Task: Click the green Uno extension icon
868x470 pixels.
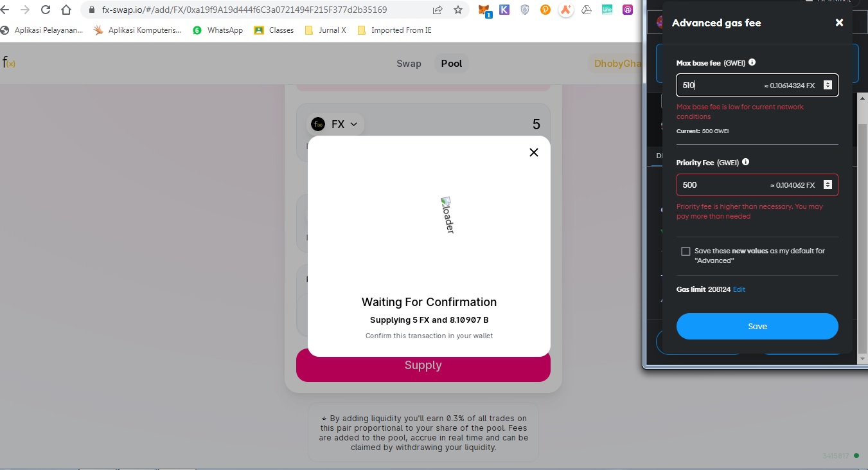Action: click(x=607, y=10)
